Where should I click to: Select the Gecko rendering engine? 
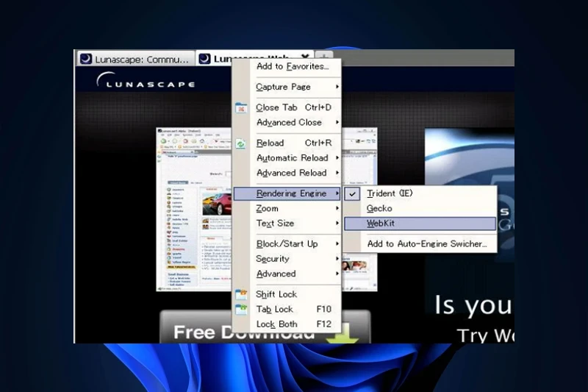[420, 209]
